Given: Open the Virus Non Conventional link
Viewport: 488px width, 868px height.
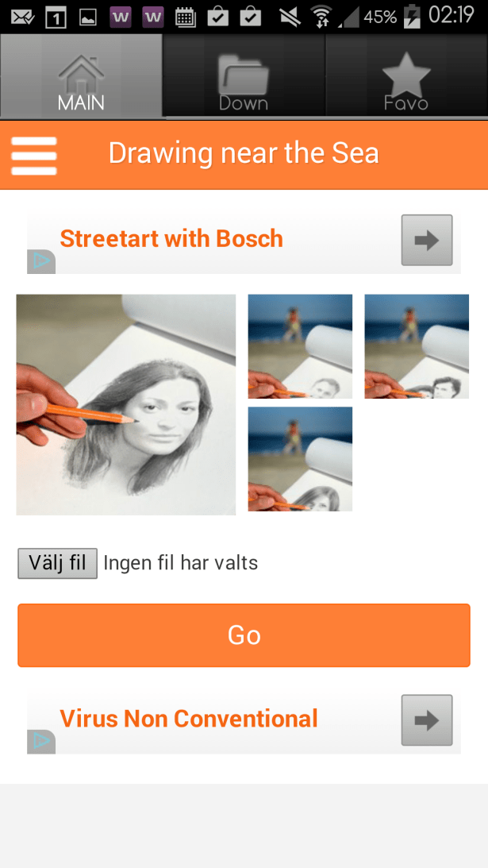Looking at the screenshot, I should (x=189, y=719).
